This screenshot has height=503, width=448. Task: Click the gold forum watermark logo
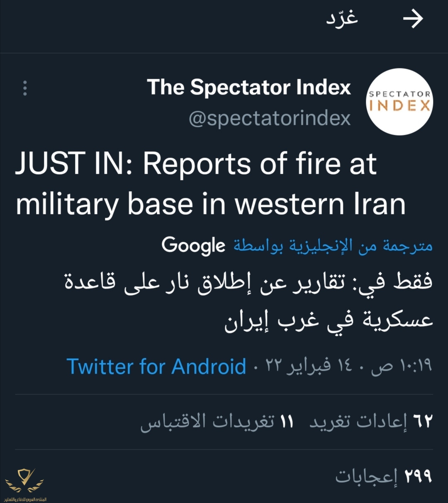point(25,480)
